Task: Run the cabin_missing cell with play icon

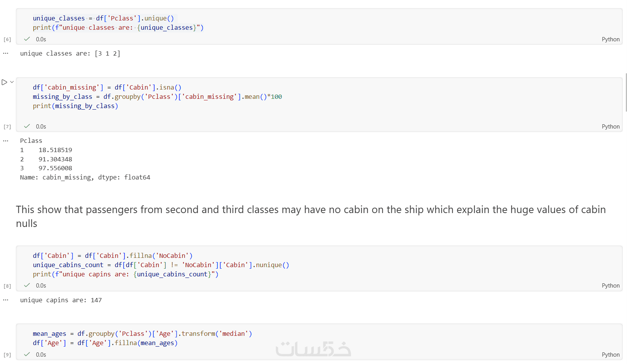Action: (x=4, y=82)
